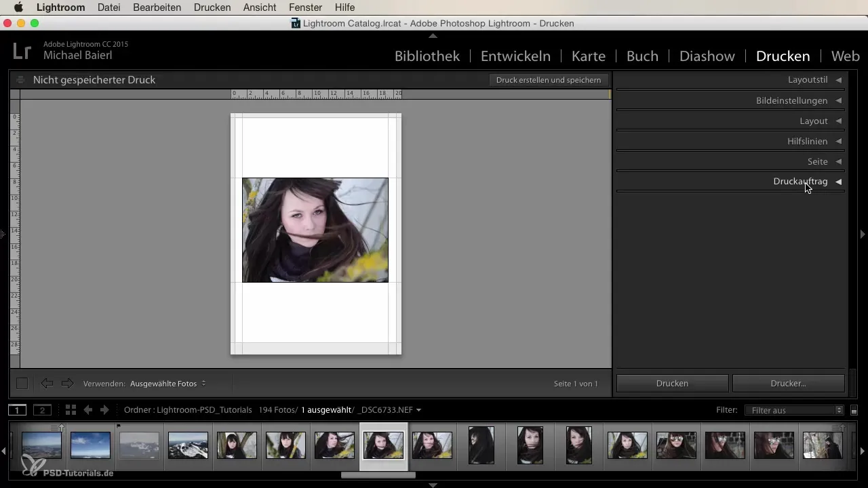Hide the right panel via edge arrow
This screenshot has height=488, width=868.
click(x=863, y=234)
